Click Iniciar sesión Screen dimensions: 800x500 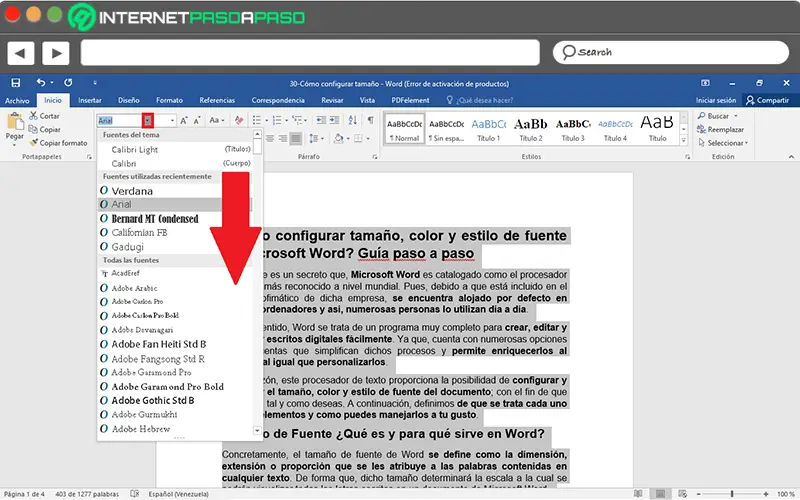coord(716,101)
